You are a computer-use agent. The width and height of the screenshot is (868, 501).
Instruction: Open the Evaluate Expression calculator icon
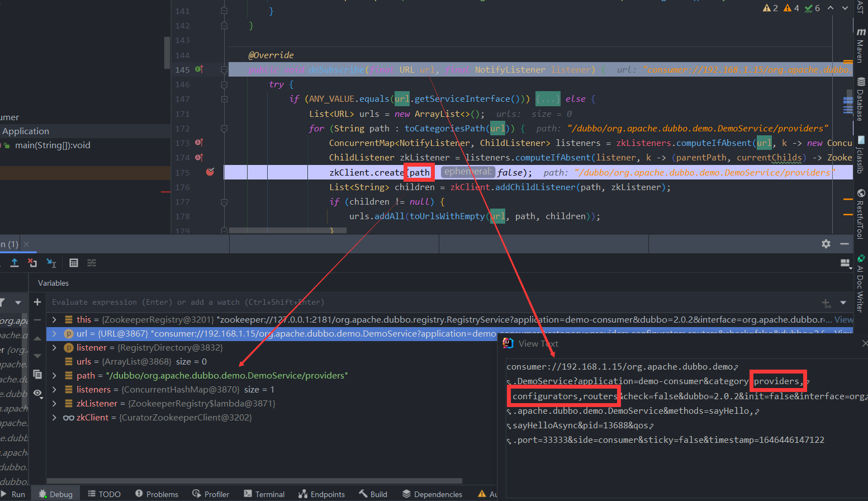73,263
